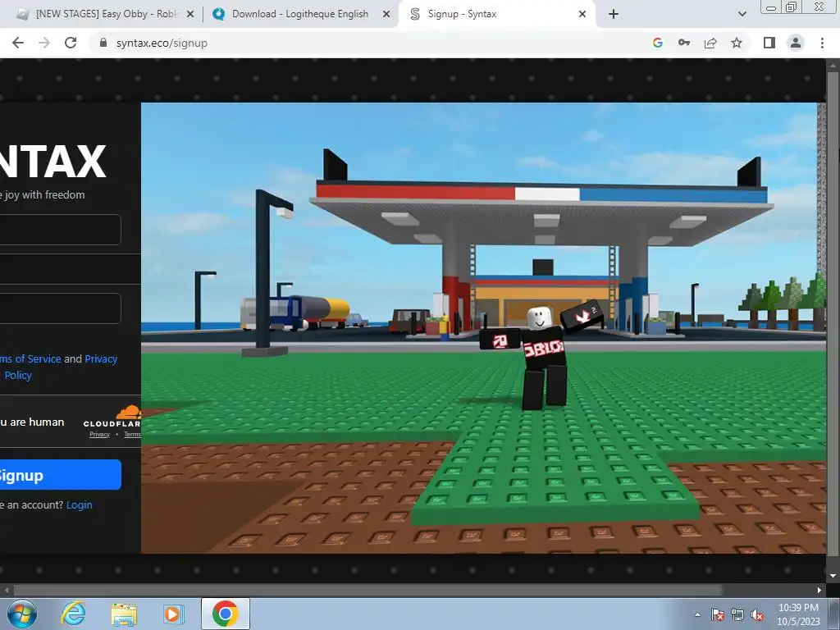Click the scroll right arrow
The height and width of the screenshot is (630, 840).
pyautogui.click(x=819, y=590)
